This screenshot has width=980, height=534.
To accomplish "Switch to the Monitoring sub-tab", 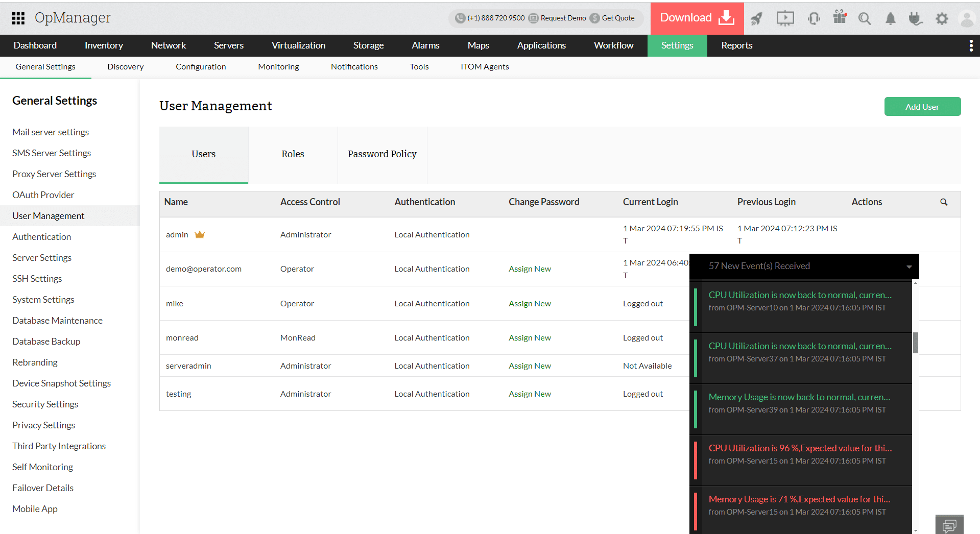I will pyautogui.click(x=278, y=67).
